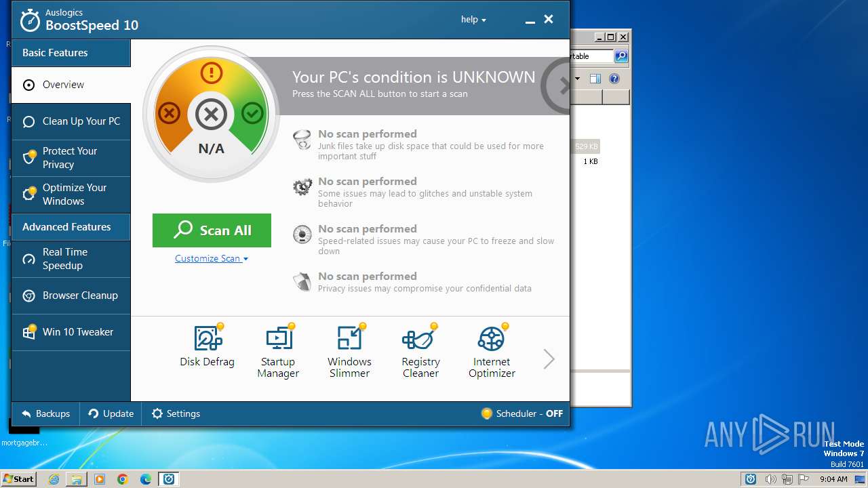Click Explorer window help question icon

(x=614, y=79)
